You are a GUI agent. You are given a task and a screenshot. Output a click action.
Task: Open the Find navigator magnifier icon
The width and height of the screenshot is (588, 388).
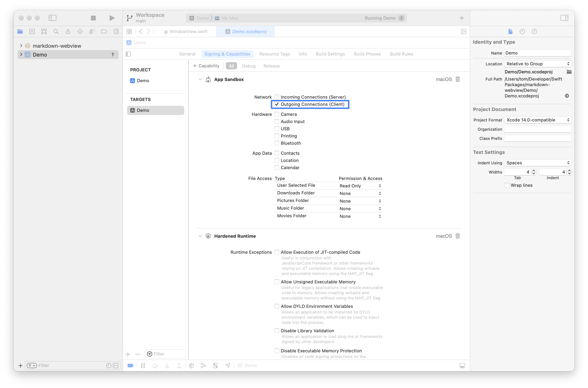pos(56,31)
